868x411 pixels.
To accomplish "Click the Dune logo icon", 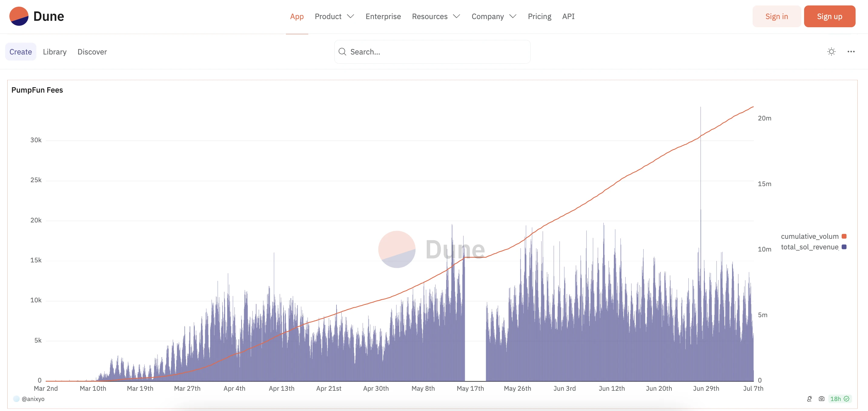I will [x=19, y=16].
